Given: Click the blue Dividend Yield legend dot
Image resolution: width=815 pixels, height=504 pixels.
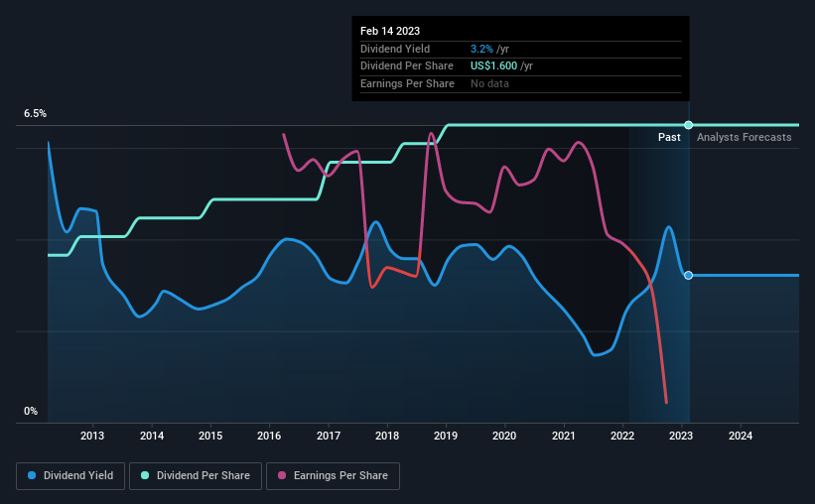Looking at the screenshot, I should [32, 475].
